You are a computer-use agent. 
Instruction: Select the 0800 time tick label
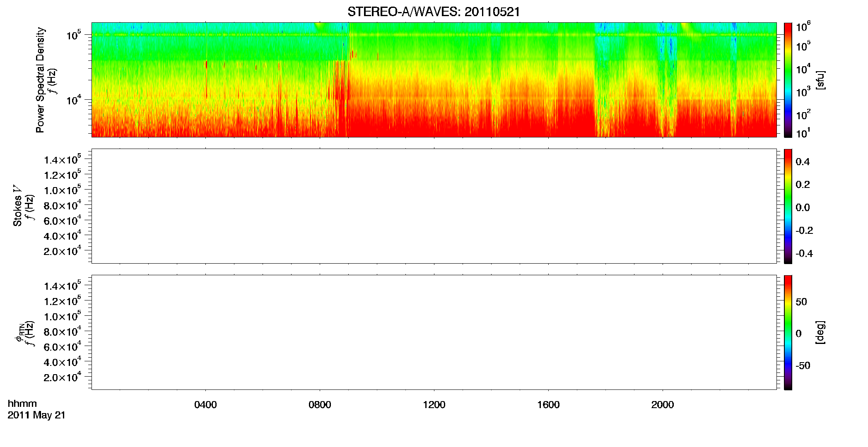coord(320,405)
